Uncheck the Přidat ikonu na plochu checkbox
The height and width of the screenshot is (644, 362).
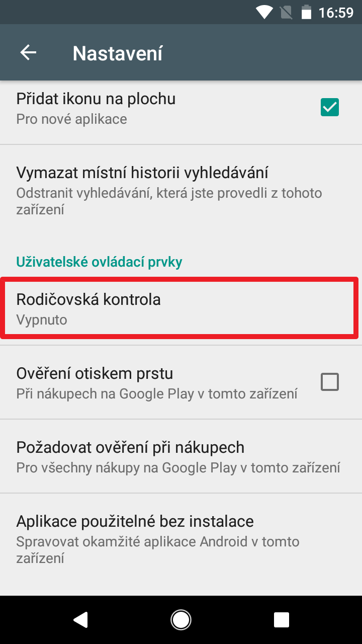click(330, 107)
